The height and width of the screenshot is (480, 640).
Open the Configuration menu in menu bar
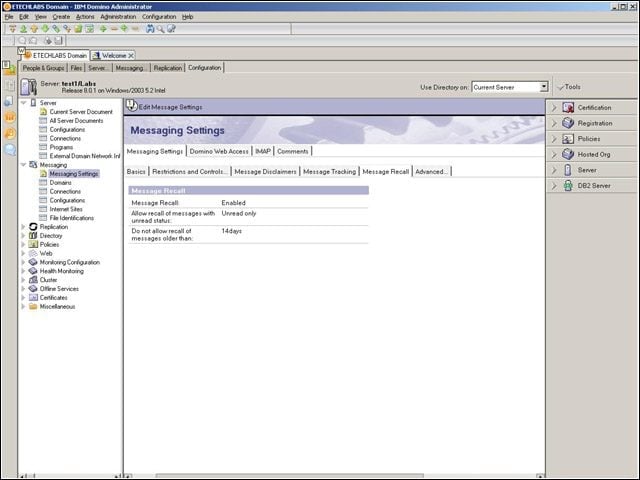159,17
